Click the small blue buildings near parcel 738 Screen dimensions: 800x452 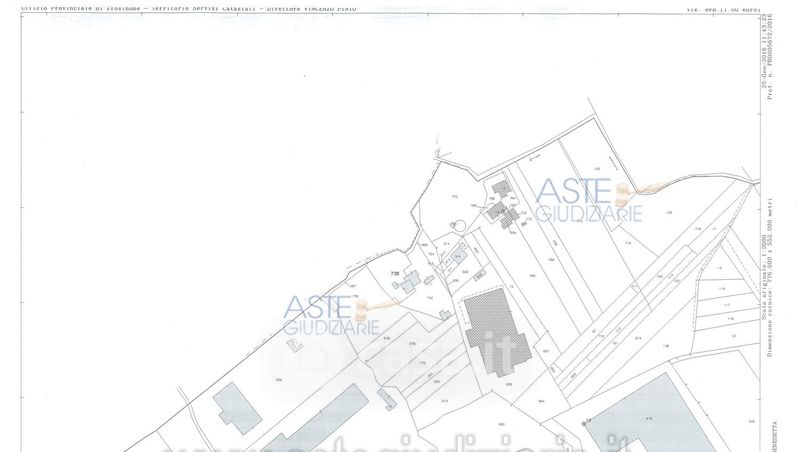408,286
